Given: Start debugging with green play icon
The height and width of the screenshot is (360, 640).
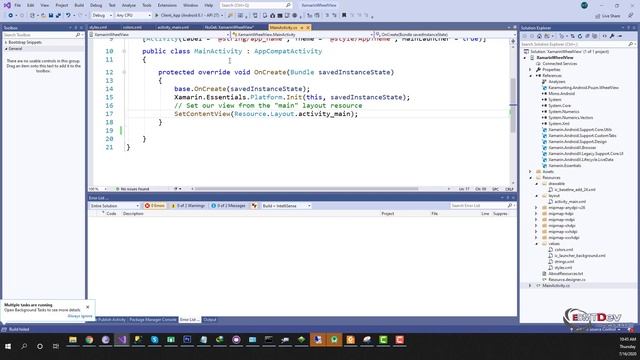Looking at the screenshot, I should pos(156,15).
